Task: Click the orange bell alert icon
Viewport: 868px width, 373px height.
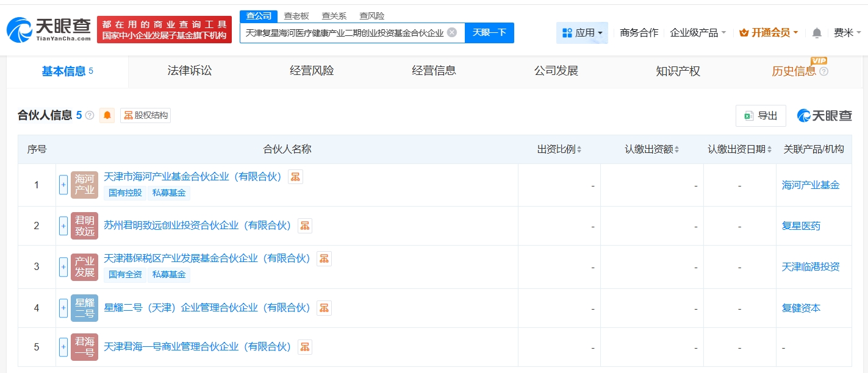Action: 107,115
